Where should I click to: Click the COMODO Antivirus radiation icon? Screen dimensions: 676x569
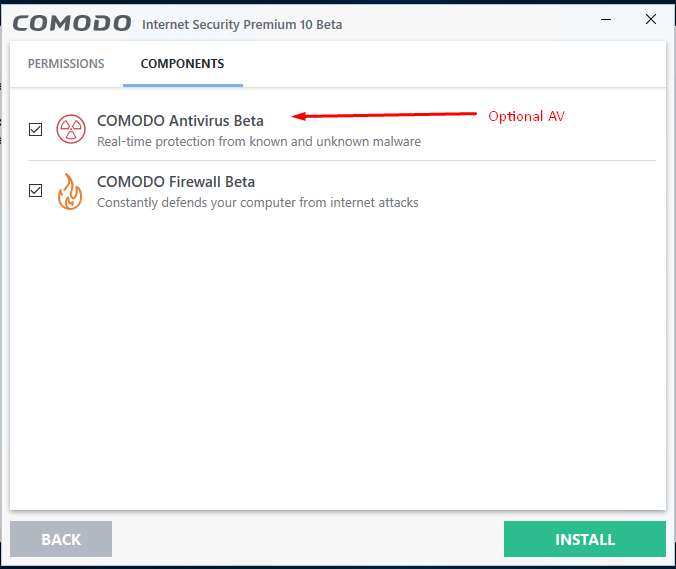tap(70, 129)
